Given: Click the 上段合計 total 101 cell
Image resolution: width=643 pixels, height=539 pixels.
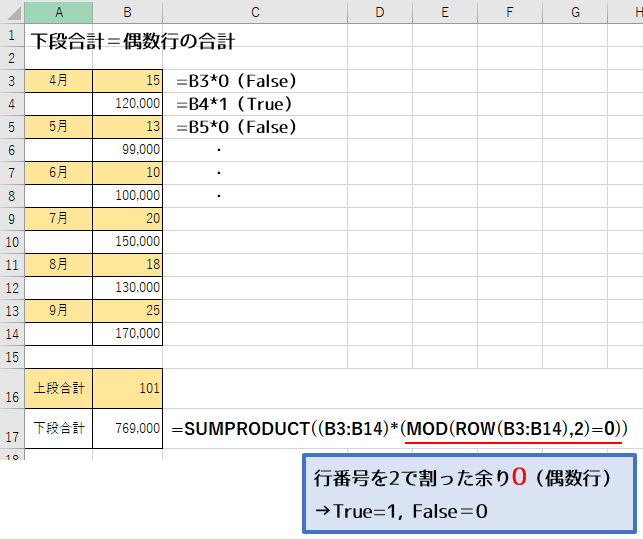Looking at the screenshot, I should [128, 388].
